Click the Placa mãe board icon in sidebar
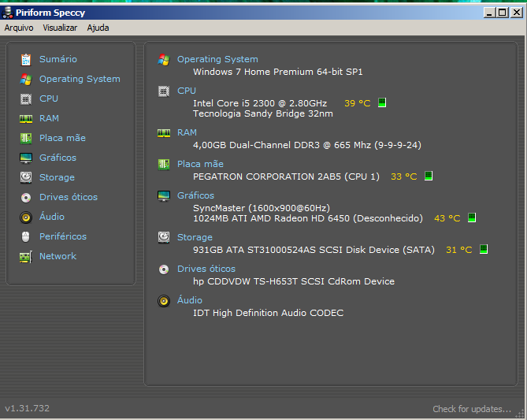This screenshot has height=420, width=527. 26,139
